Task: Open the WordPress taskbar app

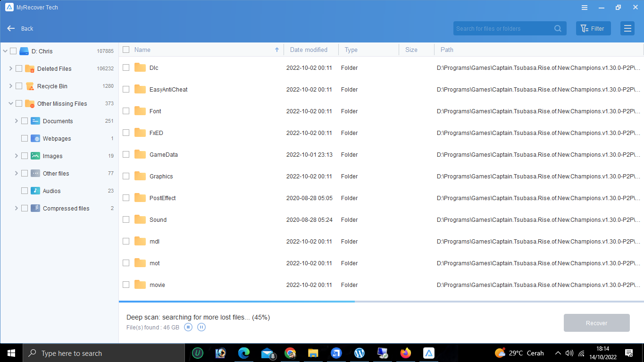Action: [x=360, y=353]
